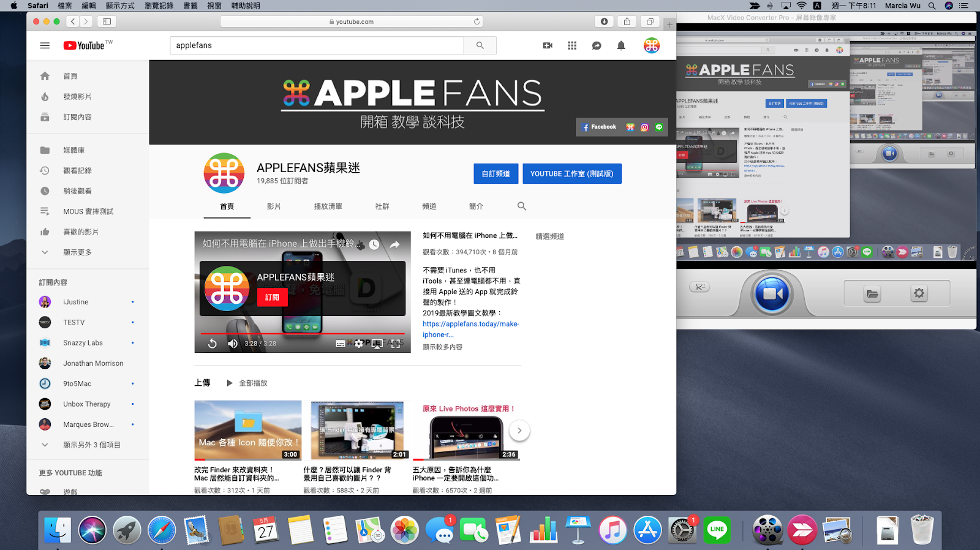Open Unbox Therapy subscription channel
Screen dimensions: 980x550
pos(88,404)
